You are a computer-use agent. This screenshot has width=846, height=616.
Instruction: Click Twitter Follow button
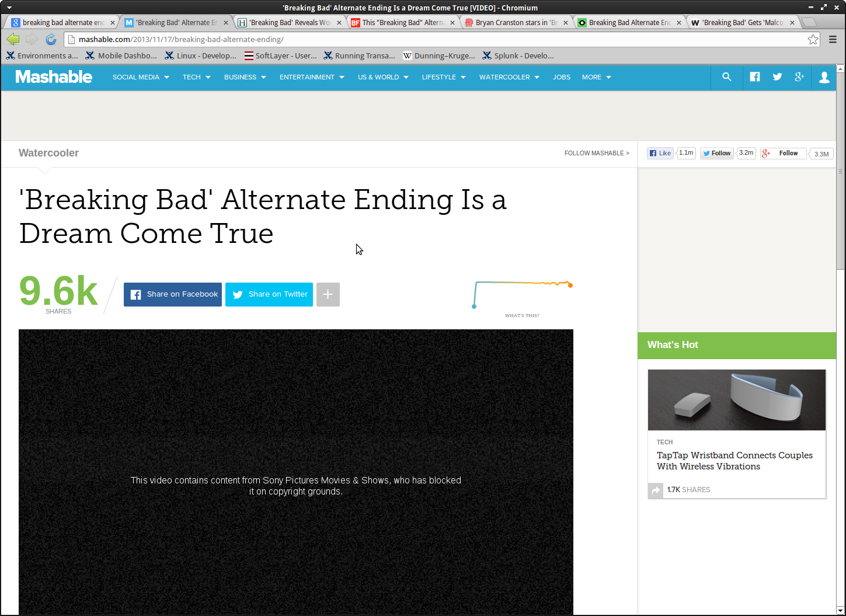(x=717, y=153)
